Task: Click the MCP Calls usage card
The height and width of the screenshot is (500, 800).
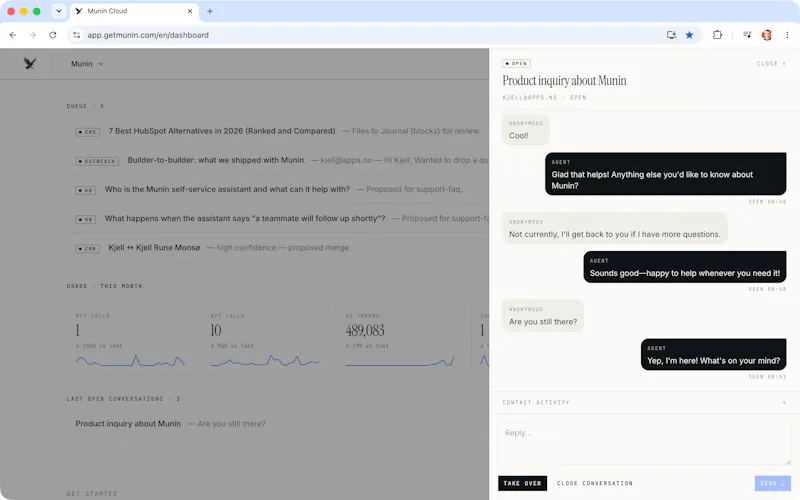Action: (130, 340)
